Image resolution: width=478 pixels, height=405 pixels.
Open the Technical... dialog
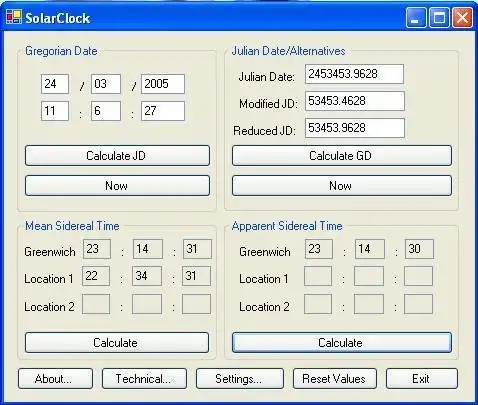tap(144, 379)
